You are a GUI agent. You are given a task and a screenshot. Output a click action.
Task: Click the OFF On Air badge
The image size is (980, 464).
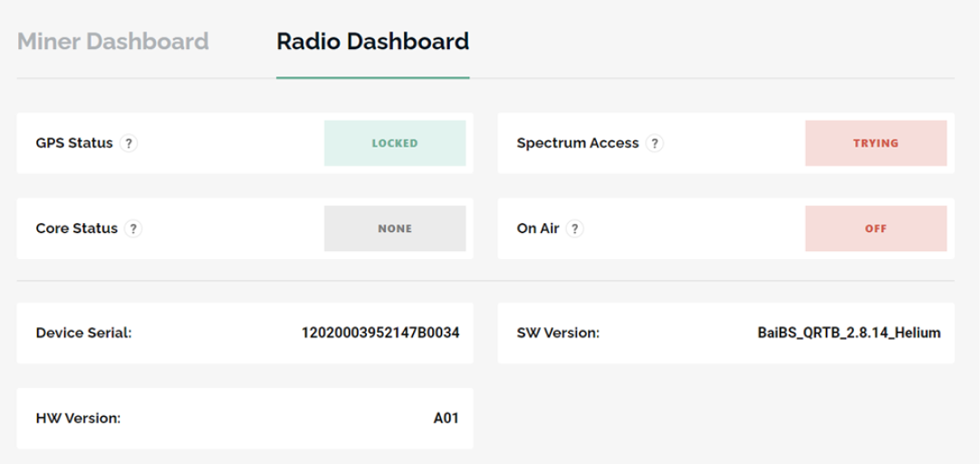876,229
